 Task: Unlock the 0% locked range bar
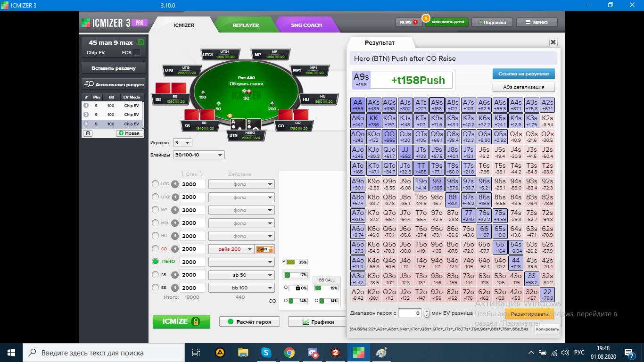[x=298, y=288]
